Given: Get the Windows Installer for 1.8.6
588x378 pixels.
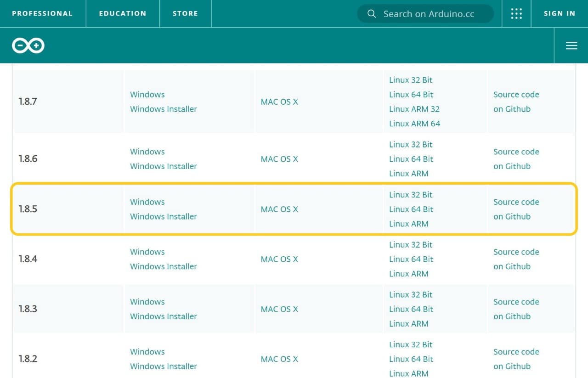Looking at the screenshot, I should click(x=163, y=166).
